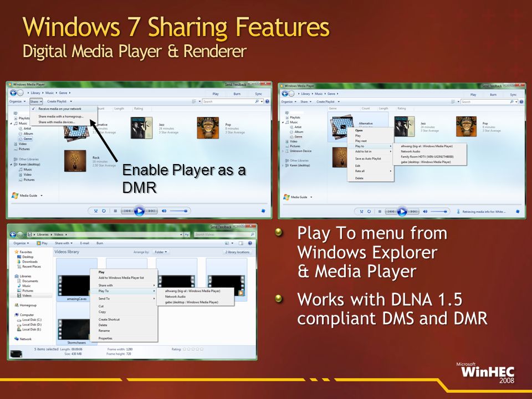Select the Rock genre album art in the top-left Media Player
The image size is (532, 399).
(x=75, y=161)
